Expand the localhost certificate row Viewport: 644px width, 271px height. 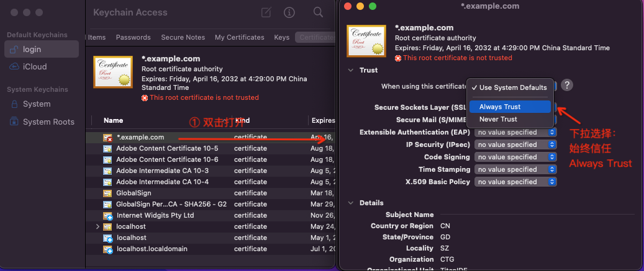tap(98, 227)
